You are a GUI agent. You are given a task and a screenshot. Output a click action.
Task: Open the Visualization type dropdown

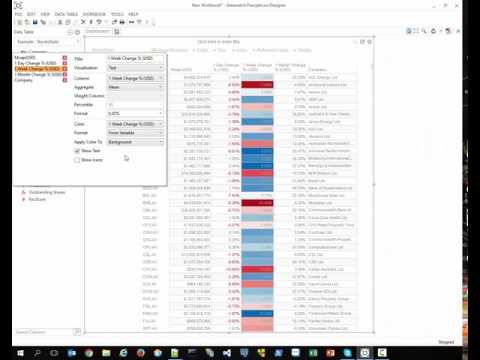tap(135, 68)
